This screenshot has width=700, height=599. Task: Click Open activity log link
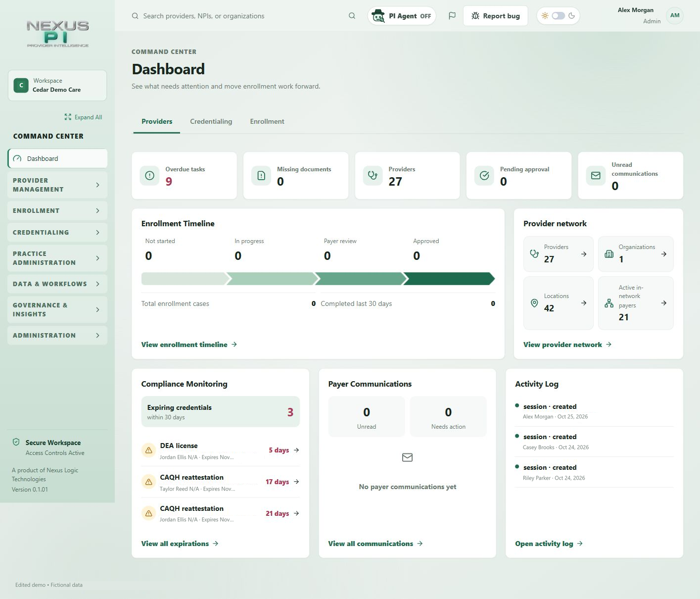(x=549, y=544)
